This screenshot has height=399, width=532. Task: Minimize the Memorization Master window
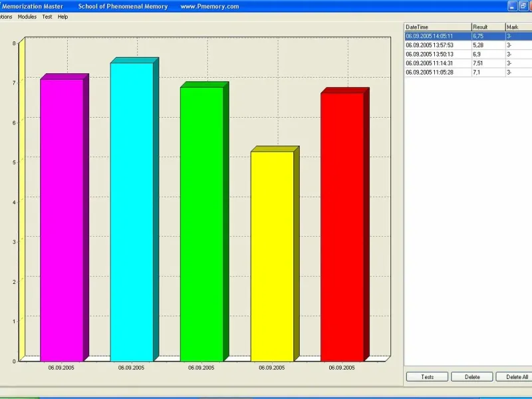[512, 6]
